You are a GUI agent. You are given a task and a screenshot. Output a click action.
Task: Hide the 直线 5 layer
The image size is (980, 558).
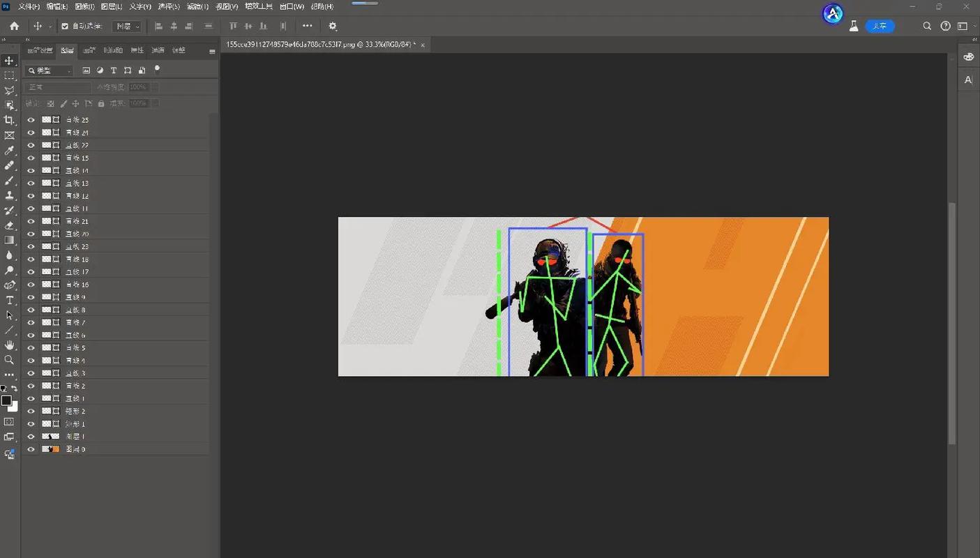(x=31, y=348)
